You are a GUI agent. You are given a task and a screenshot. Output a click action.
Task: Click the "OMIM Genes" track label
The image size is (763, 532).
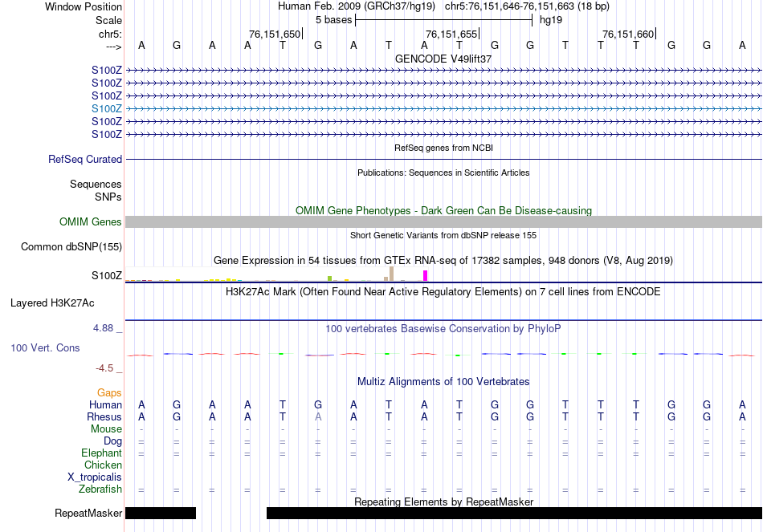(90, 221)
